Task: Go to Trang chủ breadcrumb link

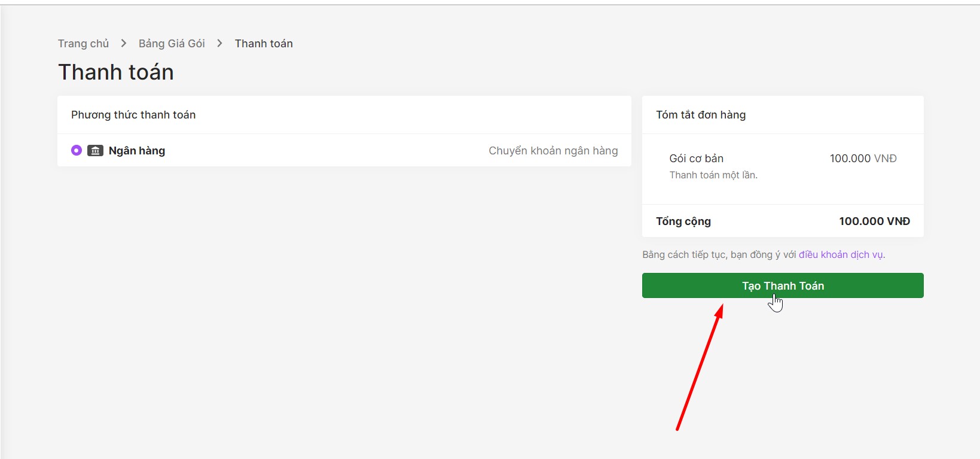Action: click(x=83, y=44)
